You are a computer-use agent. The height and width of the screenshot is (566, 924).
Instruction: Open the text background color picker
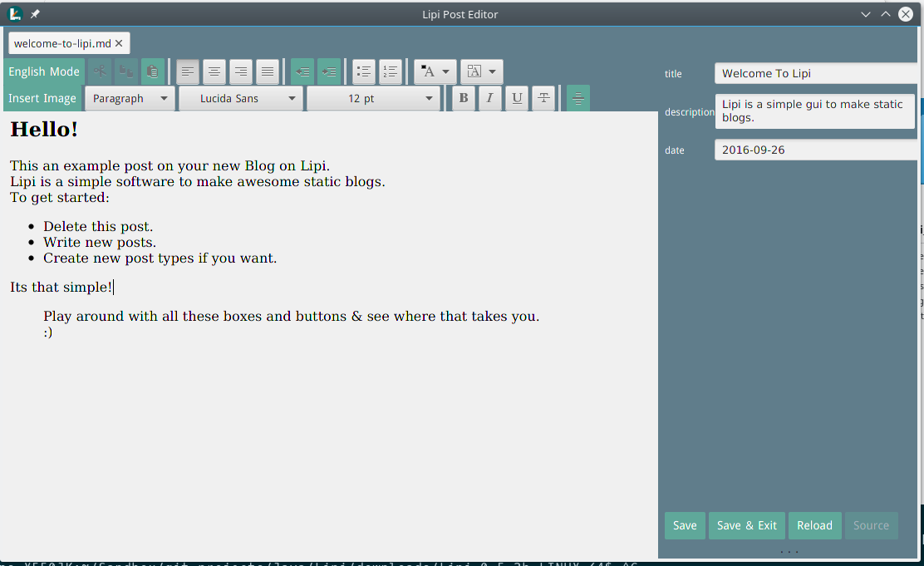pyautogui.click(x=481, y=72)
